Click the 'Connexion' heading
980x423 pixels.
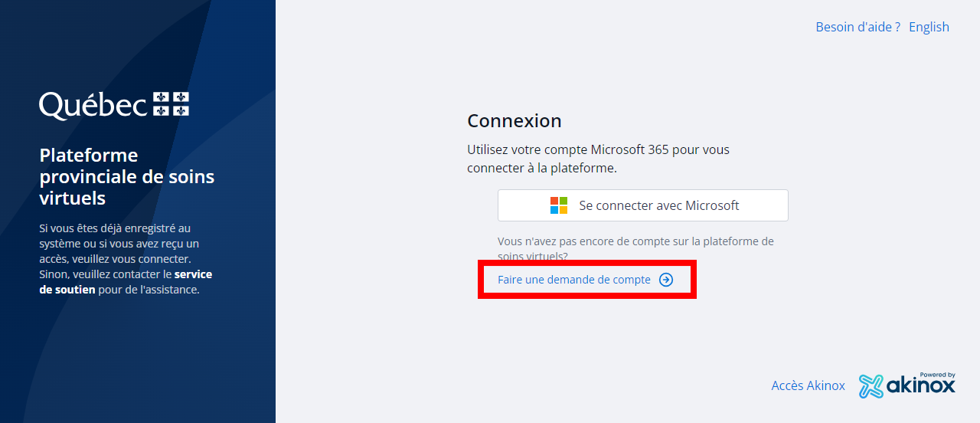pos(514,121)
